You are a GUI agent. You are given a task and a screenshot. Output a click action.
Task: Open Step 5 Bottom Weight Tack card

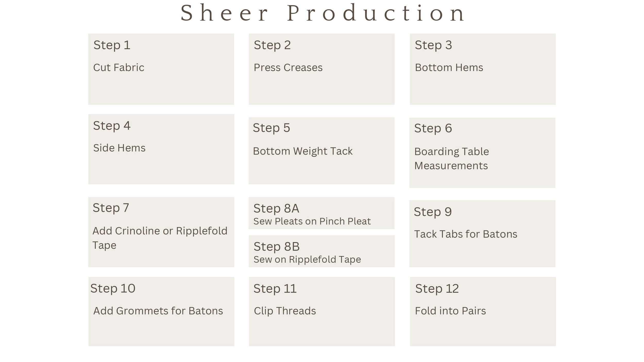pos(321,151)
